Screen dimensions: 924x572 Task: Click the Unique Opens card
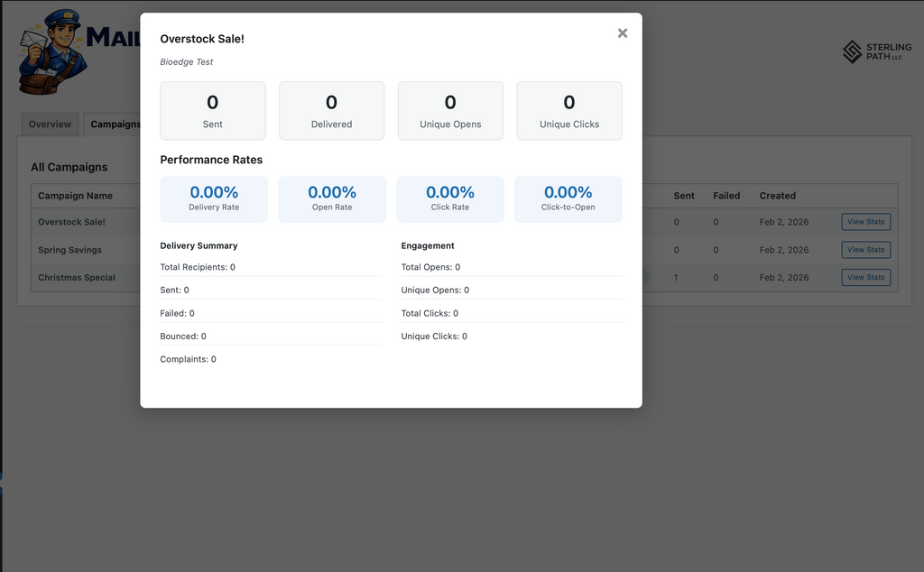coord(450,111)
